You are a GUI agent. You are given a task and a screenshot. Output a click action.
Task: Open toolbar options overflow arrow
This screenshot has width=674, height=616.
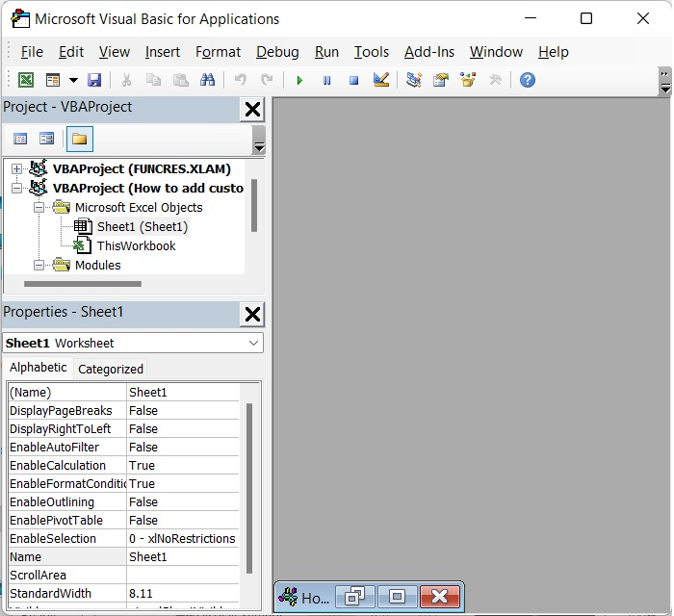point(665,82)
